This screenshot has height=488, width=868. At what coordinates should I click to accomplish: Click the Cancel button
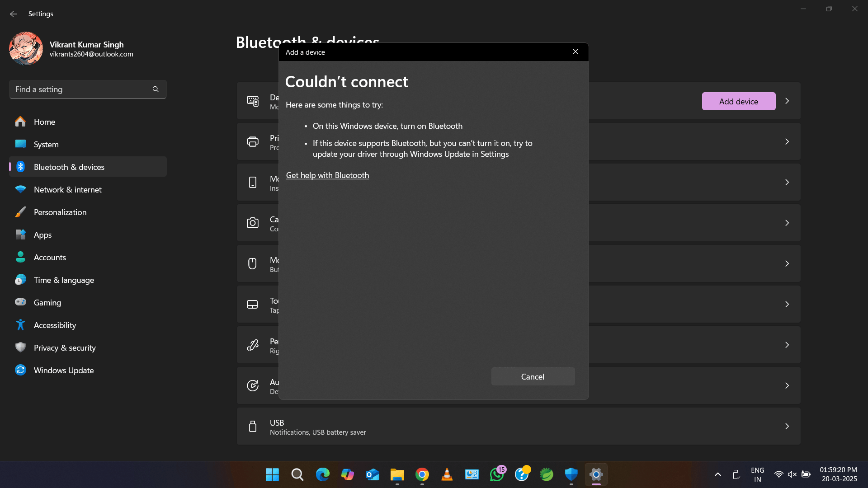[533, 376]
